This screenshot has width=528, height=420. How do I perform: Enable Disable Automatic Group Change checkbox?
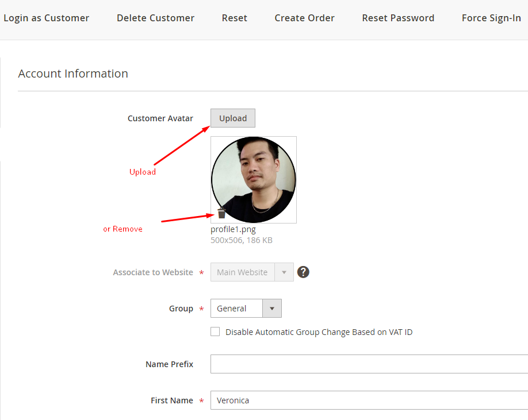click(215, 332)
